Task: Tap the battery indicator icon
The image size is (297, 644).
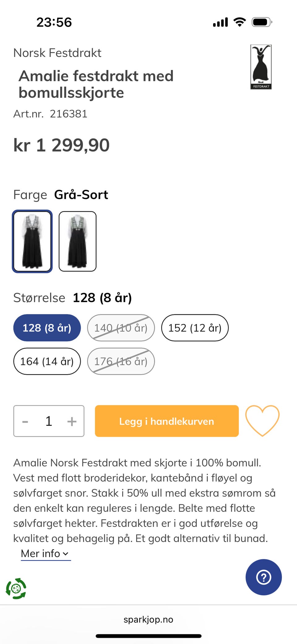Action: pos(262,22)
